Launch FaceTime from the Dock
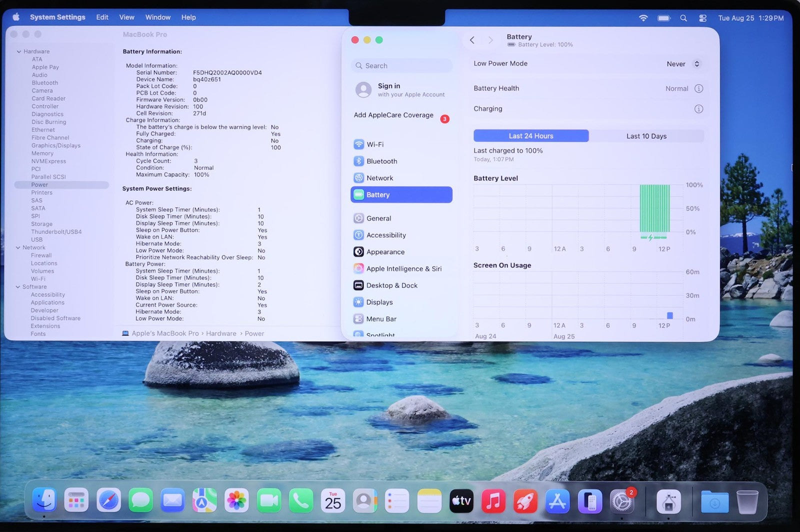The height and width of the screenshot is (532, 800). (269, 500)
